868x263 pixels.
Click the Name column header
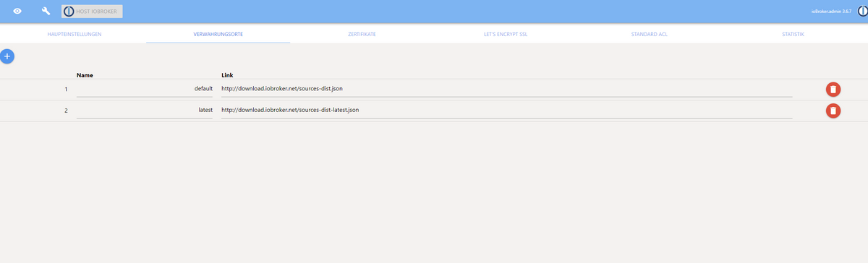click(x=85, y=74)
